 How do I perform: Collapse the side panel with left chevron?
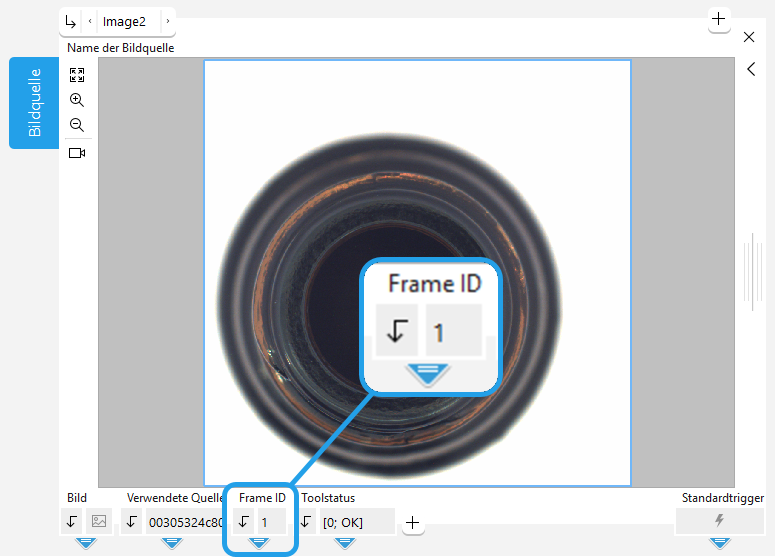(750, 69)
